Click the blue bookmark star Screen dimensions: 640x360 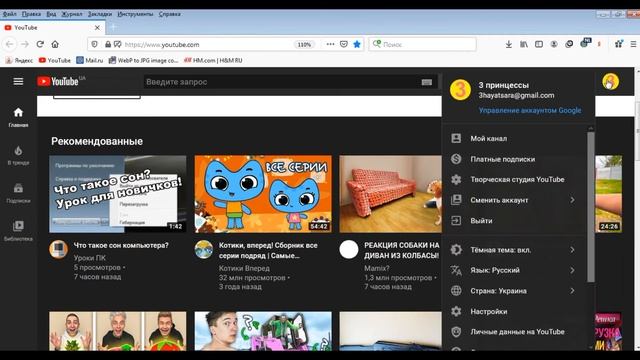coord(357,44)
